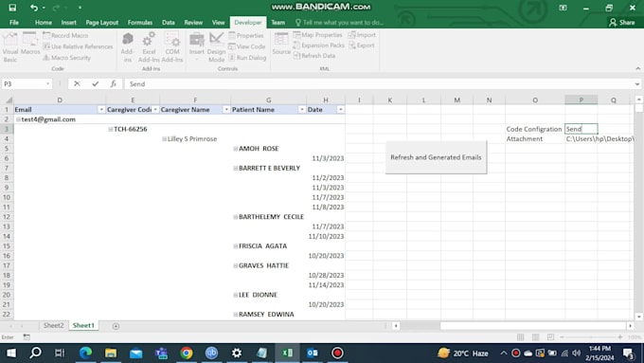Open Expansion Packs
Screen dimensions: 644x363
(x=319, y=45)
